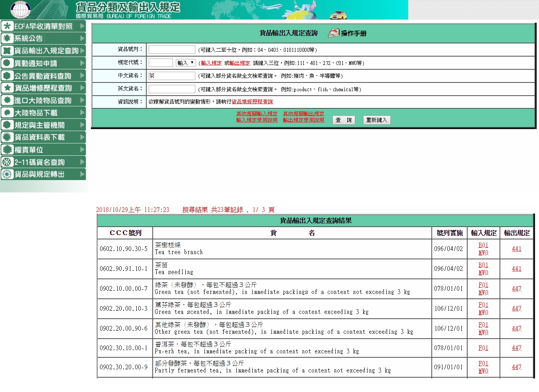Click export regulation 441 for Tea tree branch
Image resolution: width=539 pixels, height=392 pixels.
(516, 249)
